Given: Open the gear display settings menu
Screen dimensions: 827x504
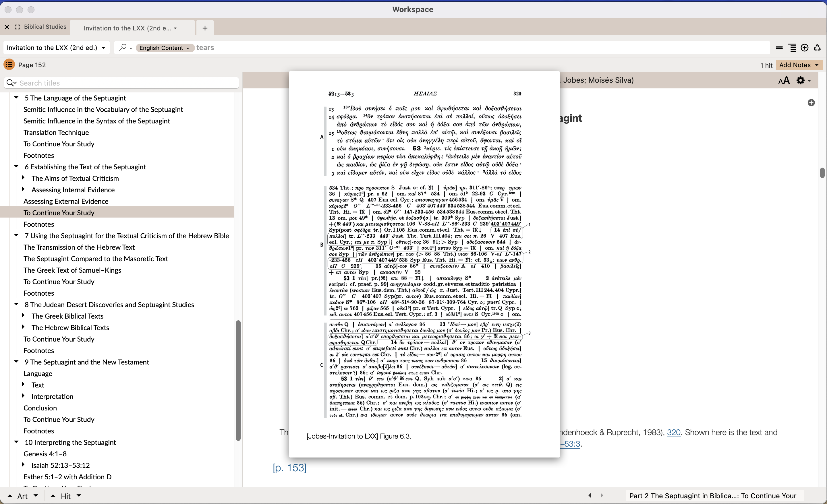Looking at the screenshot, I should click(801, 81).
